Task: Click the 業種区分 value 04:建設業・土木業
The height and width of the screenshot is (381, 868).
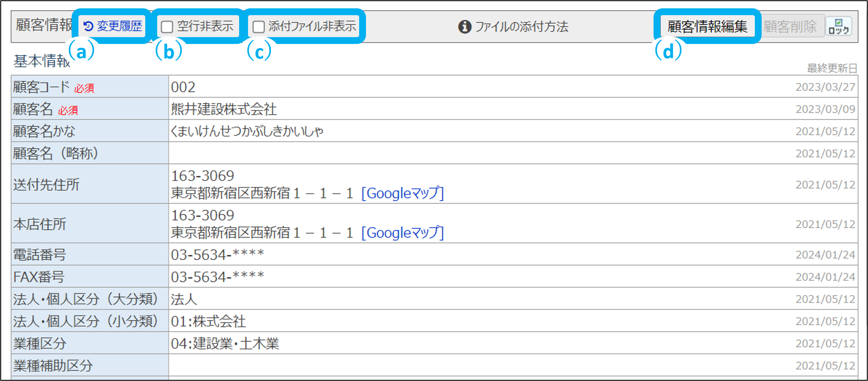Action: [225, 343]
